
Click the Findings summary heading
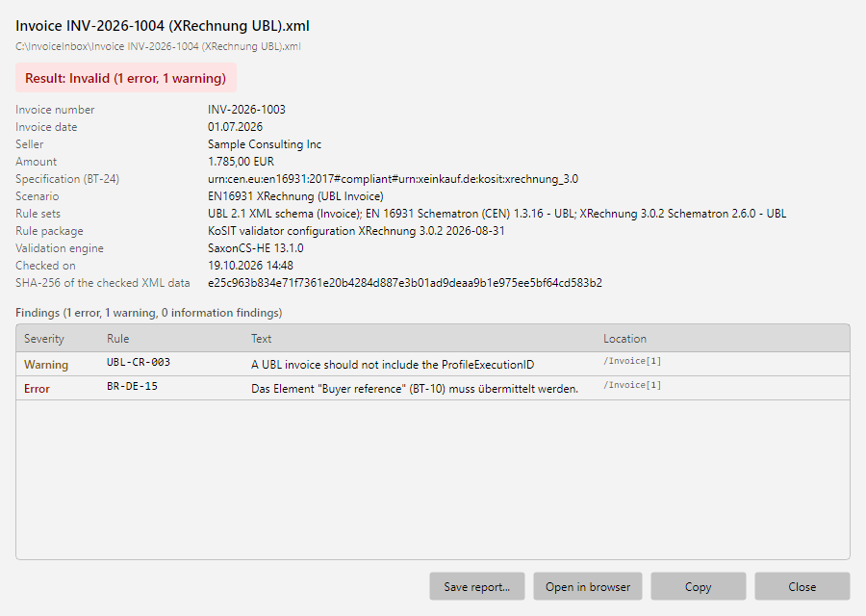(148, 313)
